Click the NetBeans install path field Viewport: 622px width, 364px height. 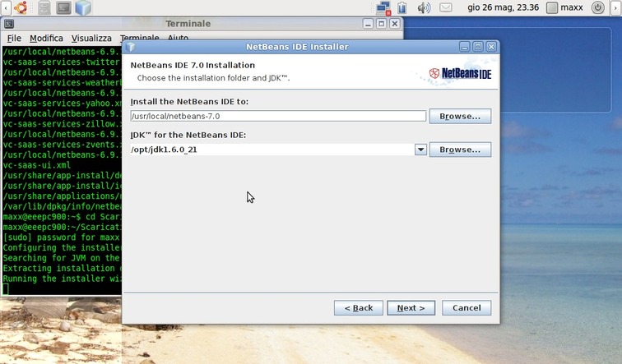(277, 116)
